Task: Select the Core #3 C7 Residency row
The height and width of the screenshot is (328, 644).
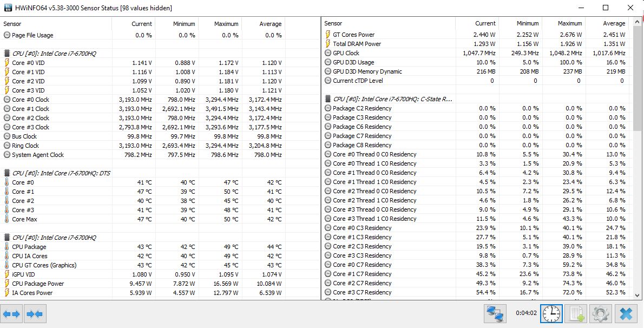Action: pyautogui.click(x=475, y=292)
